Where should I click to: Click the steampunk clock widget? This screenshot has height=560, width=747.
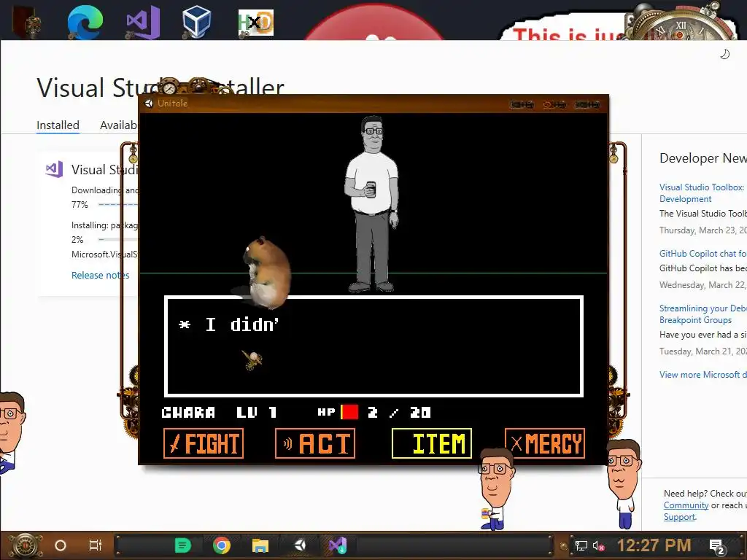click(681, 24)
